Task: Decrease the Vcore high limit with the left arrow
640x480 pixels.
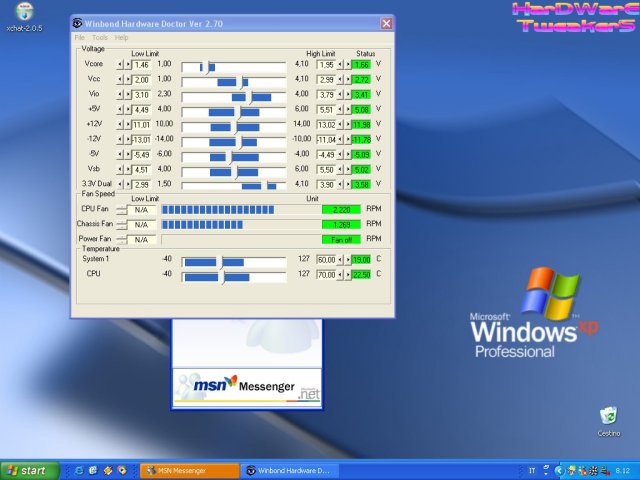Action: tap(340, 64)
